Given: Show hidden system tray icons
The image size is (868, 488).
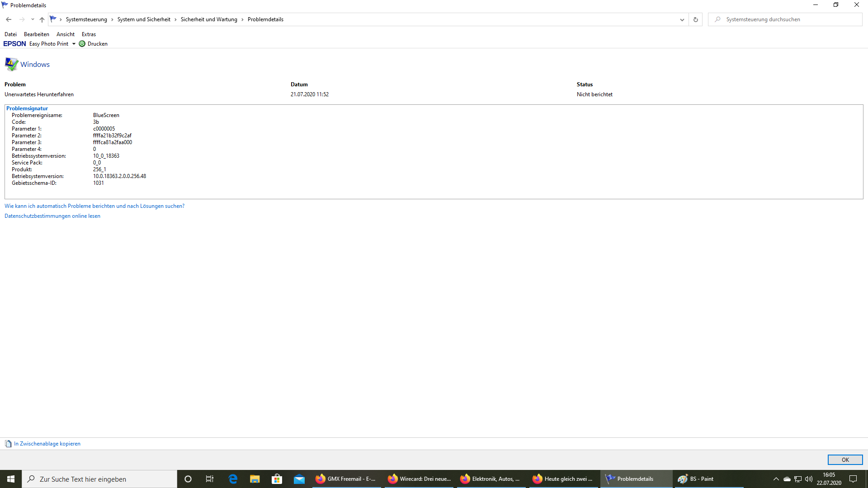Looking at the screenshot, I should [776, 479].
